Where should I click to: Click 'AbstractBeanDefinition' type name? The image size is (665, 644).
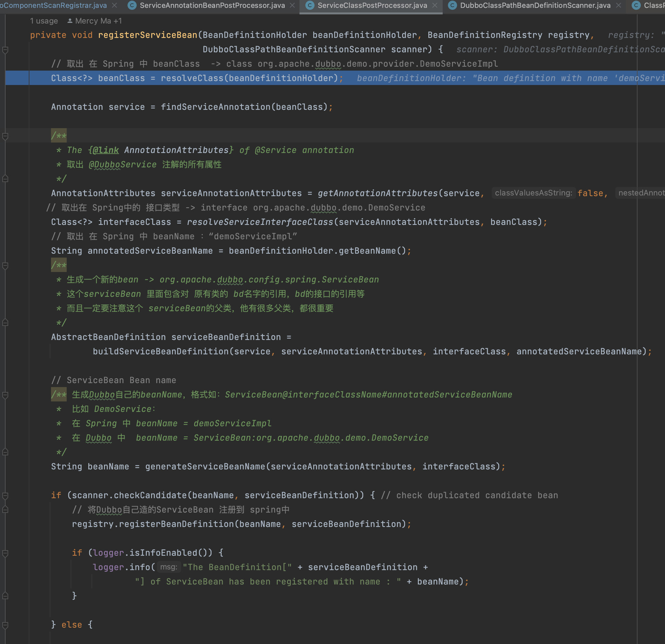click(109, 337)
